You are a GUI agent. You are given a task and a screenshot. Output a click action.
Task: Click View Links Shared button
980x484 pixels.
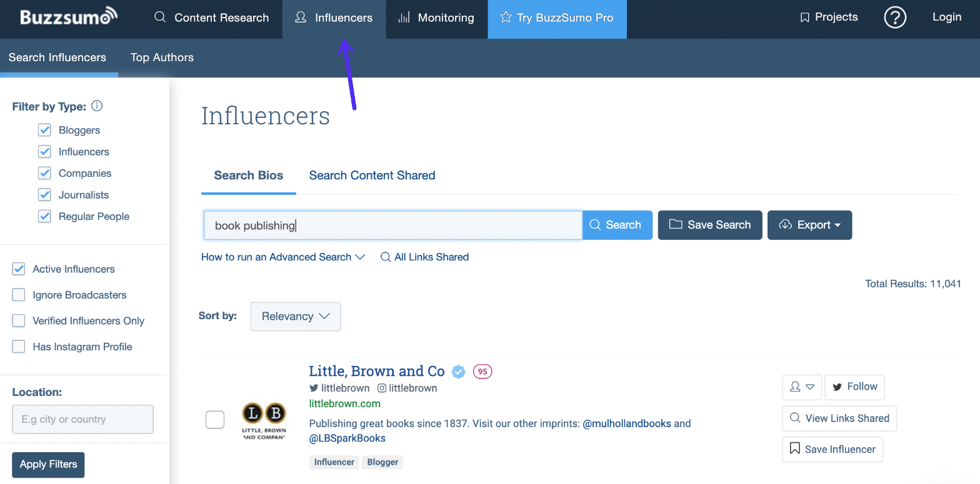[839, 418]
